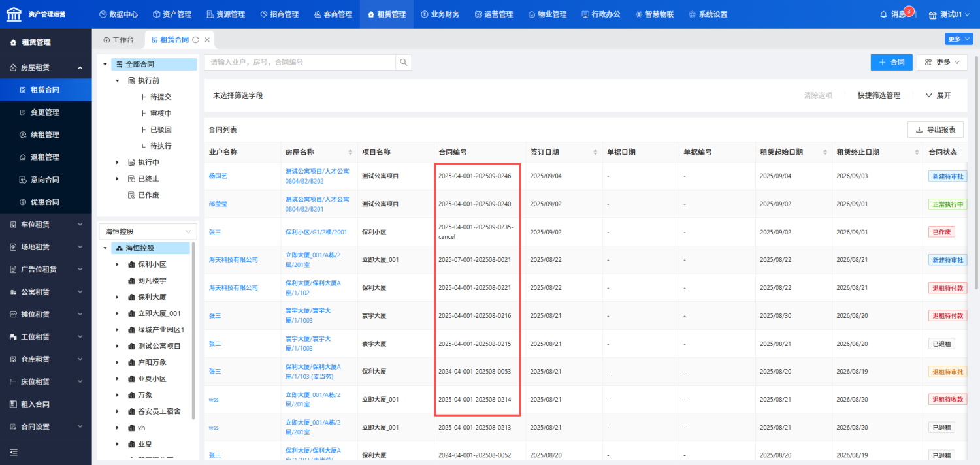Click the search magnifier icon
This screenshot has height=465, width=980.
pos(404,63)
